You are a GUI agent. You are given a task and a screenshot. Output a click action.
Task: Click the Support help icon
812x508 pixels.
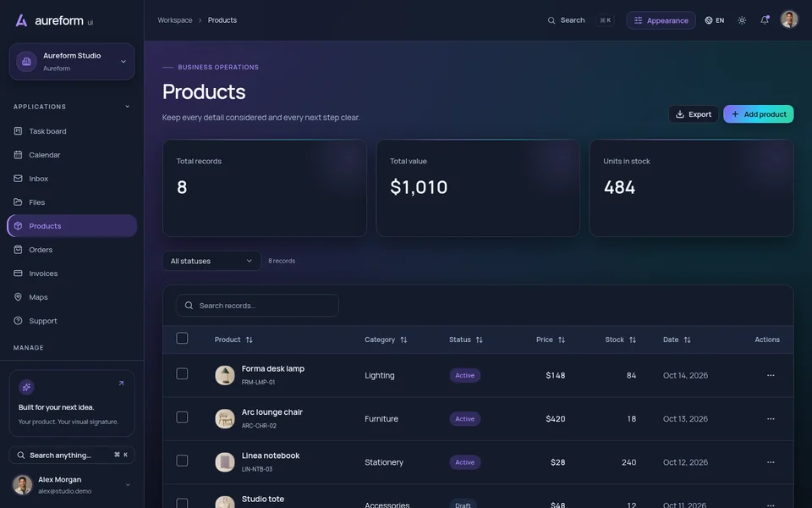(x=18, y=321)
